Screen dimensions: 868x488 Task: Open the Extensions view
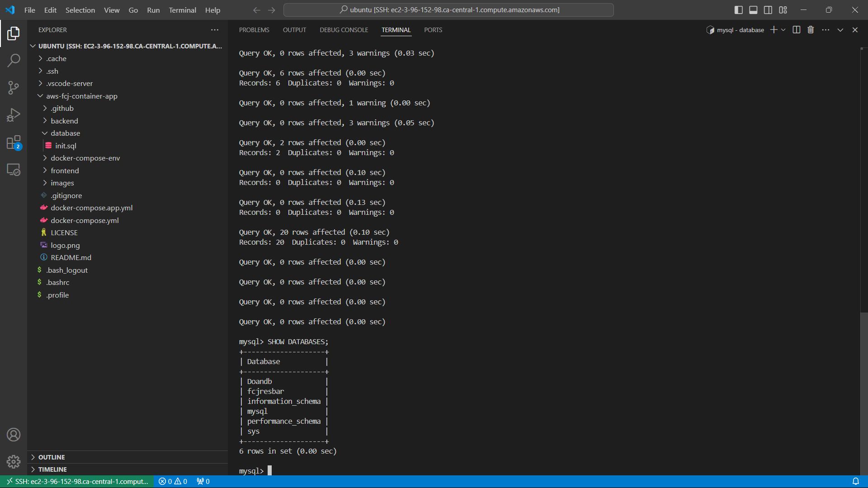click(x=14, y=142)
